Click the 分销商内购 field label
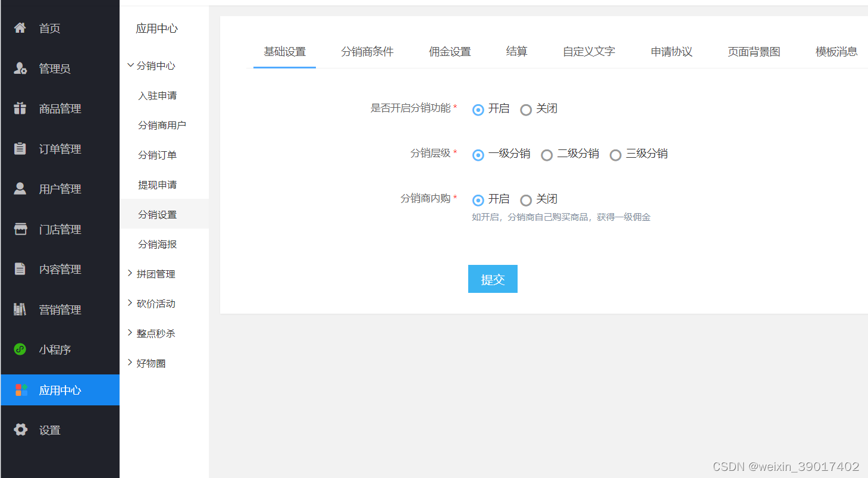 click(x=426, y=199)
